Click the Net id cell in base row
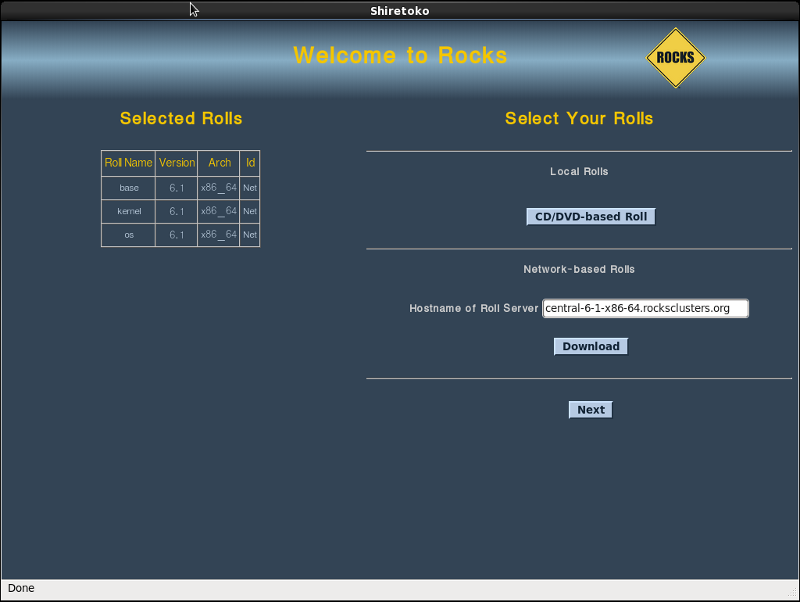 (250, 188)
